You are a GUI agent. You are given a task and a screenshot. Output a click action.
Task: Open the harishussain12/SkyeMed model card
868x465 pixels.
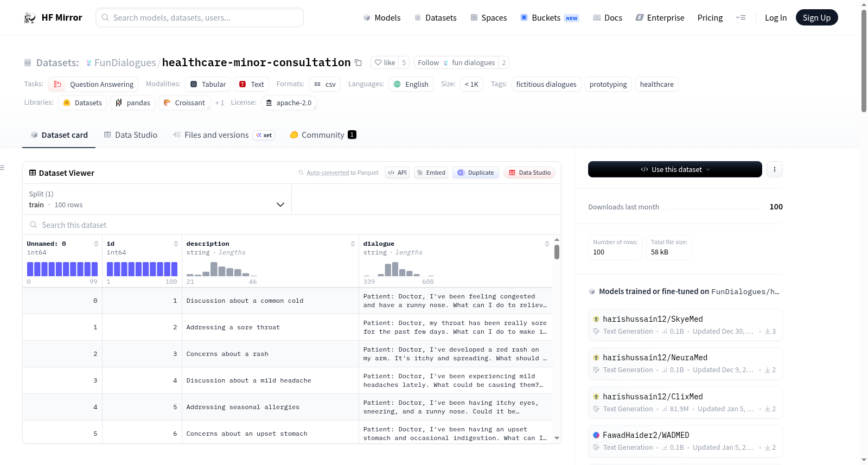point(685,325)
